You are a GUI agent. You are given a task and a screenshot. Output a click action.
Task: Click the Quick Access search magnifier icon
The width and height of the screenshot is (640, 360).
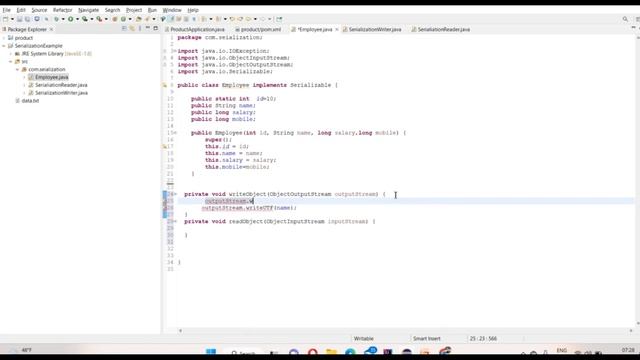tap(625, 19)
